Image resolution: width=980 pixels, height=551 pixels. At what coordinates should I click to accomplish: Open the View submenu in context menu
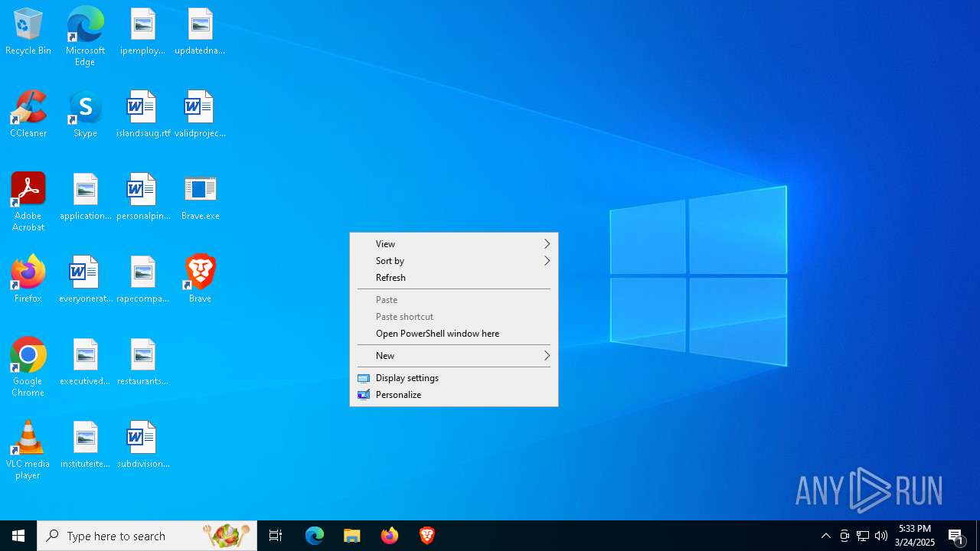[454, 244]
